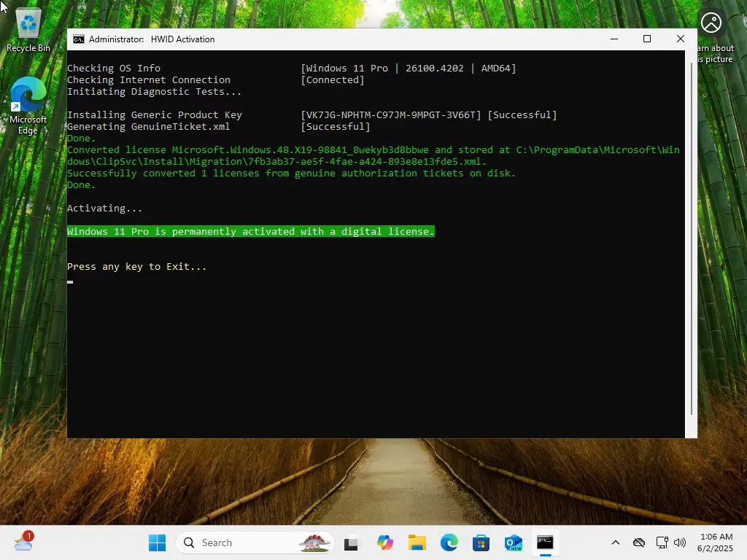The width and height of the screenshot is (747, 560).
Task: Click the stegosaurus search highlight image
Action: tap(314, 542)
